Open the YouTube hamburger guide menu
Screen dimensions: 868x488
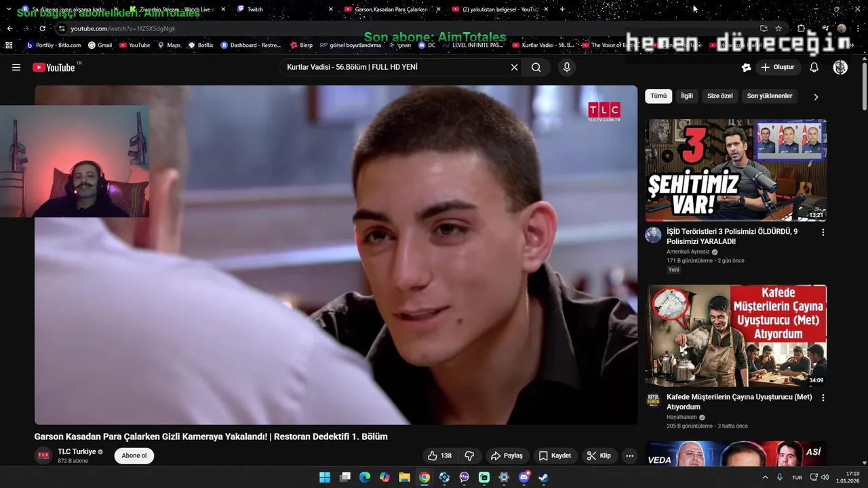coord(16,67)
